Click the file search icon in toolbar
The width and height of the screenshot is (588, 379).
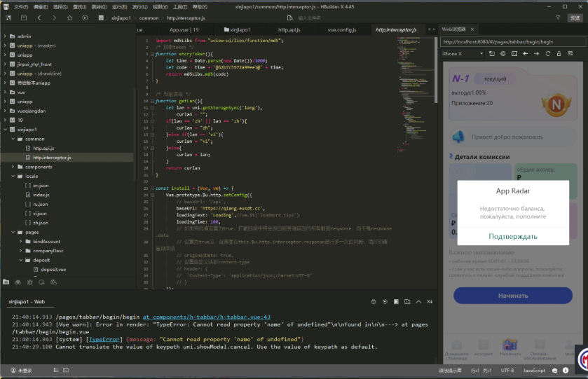point(290,18)
